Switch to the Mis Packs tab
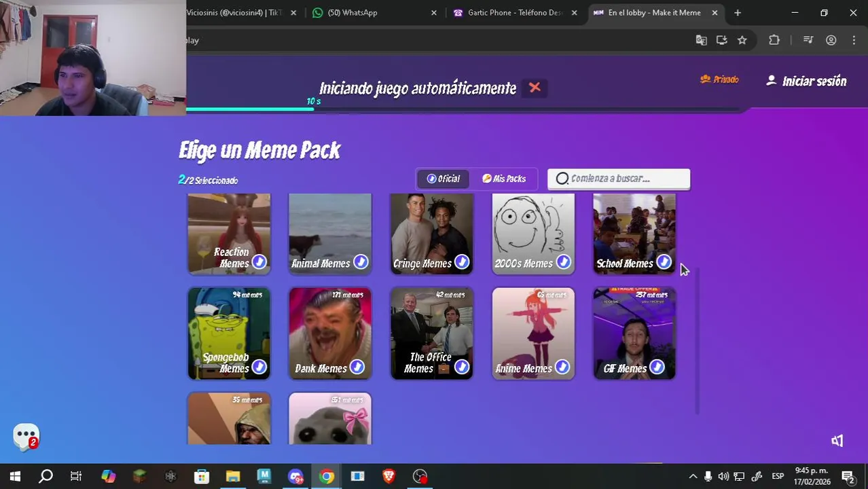This screenshot has height=489, width=868. (504, 179)
